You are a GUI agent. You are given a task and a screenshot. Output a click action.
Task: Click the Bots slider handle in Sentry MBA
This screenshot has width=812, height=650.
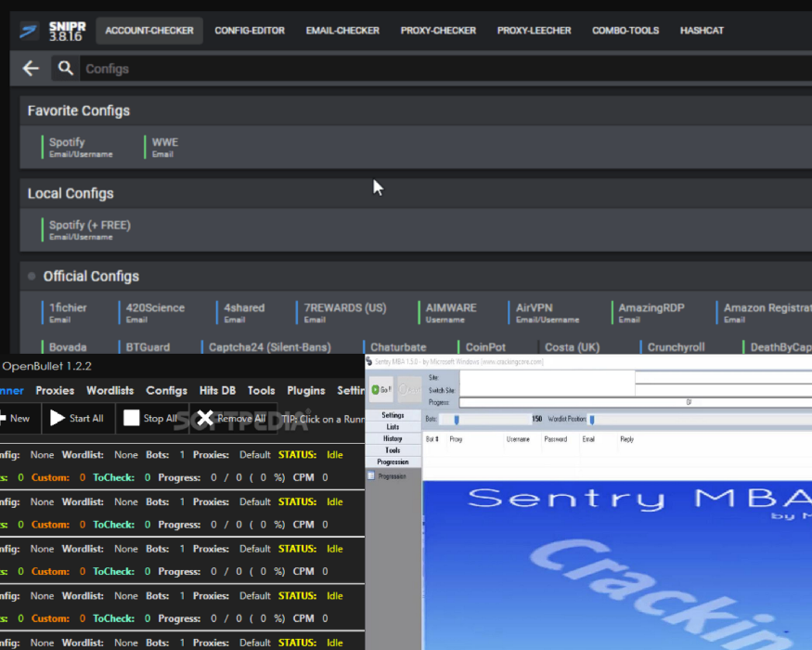coord(457,420)
